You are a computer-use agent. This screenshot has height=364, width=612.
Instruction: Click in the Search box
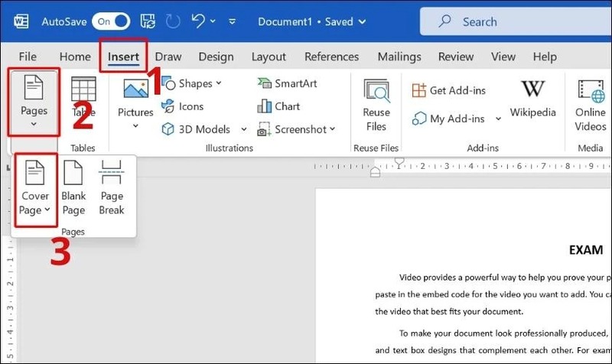(515, 21)
